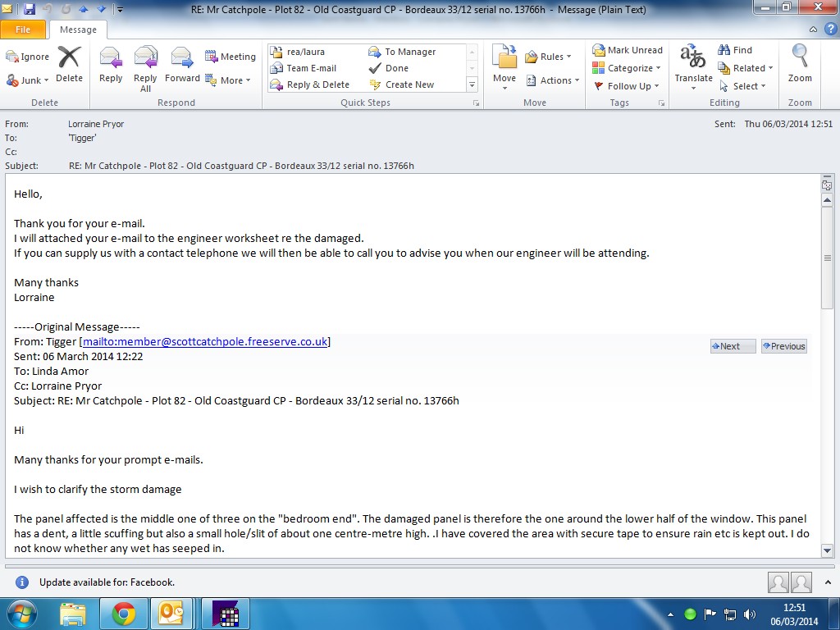Launch Google Chrome from taskbar
The image size is (840, 630).
point(124,614)
